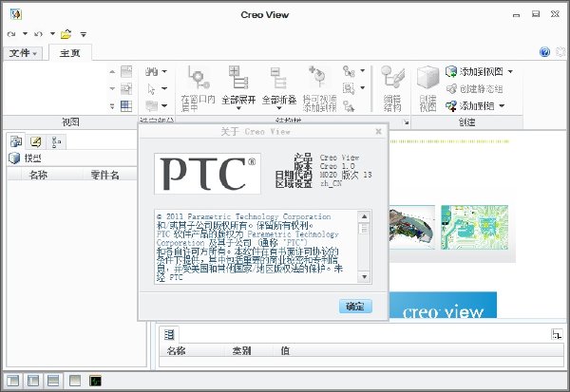Click the creo view blue banner
Viewport: 570px width, 392px height.
pos(443,306)
